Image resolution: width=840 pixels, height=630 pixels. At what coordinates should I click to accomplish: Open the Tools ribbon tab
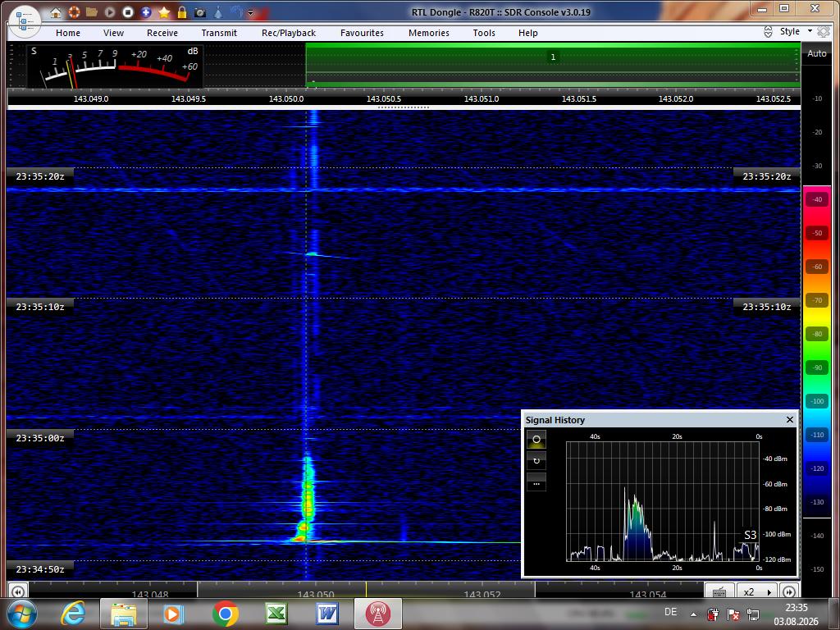pos(484,33)
